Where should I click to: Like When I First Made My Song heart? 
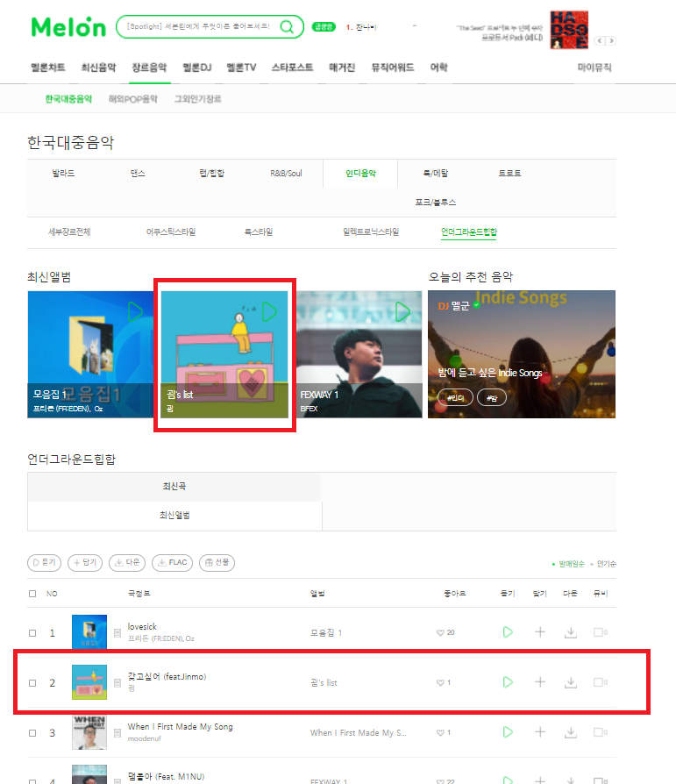440,732
